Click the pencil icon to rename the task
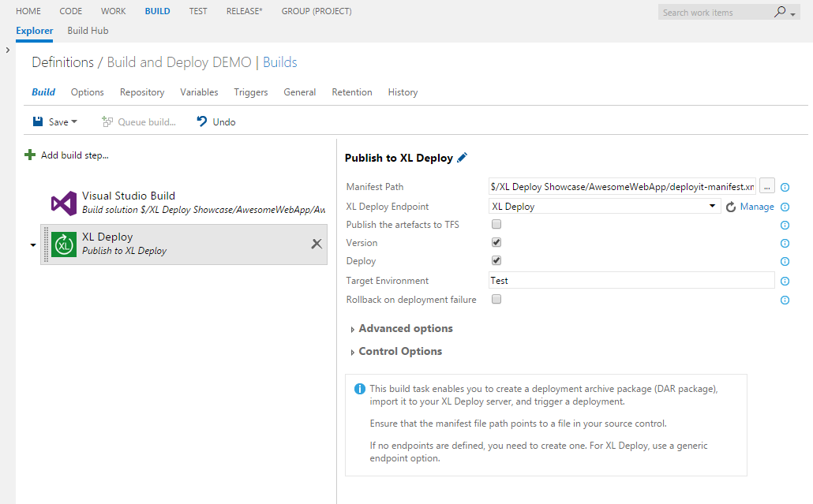 463,158
